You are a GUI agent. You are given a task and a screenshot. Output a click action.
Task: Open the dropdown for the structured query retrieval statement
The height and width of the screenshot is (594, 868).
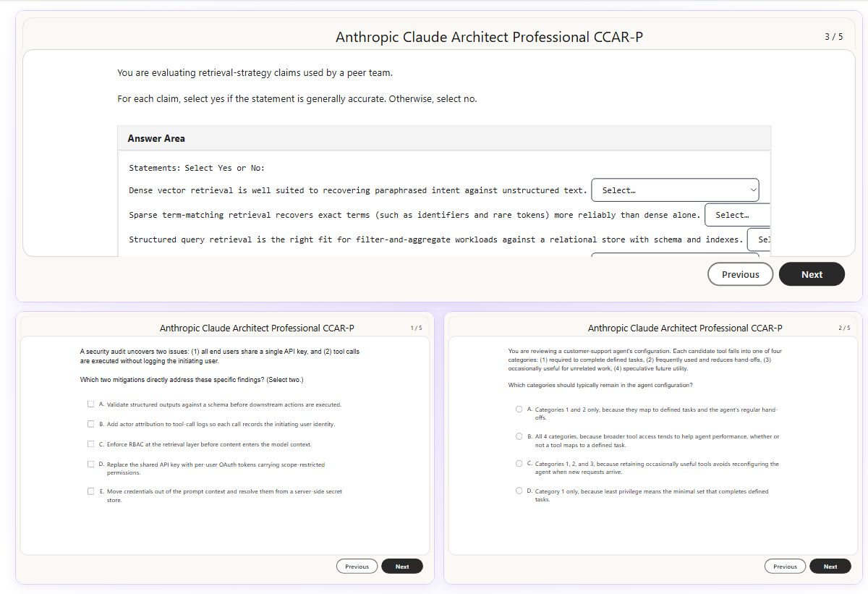pos(759,239)
